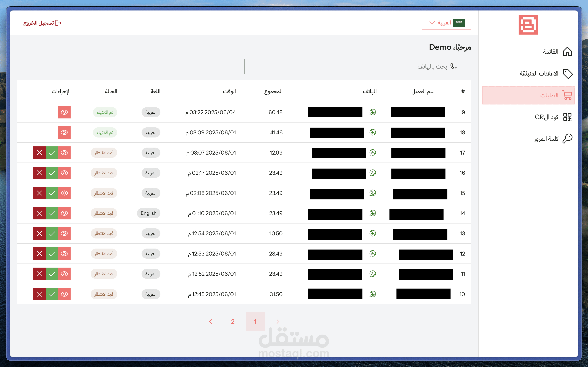Open order 15 view with eye icon
588x367 pixels.
64,193
